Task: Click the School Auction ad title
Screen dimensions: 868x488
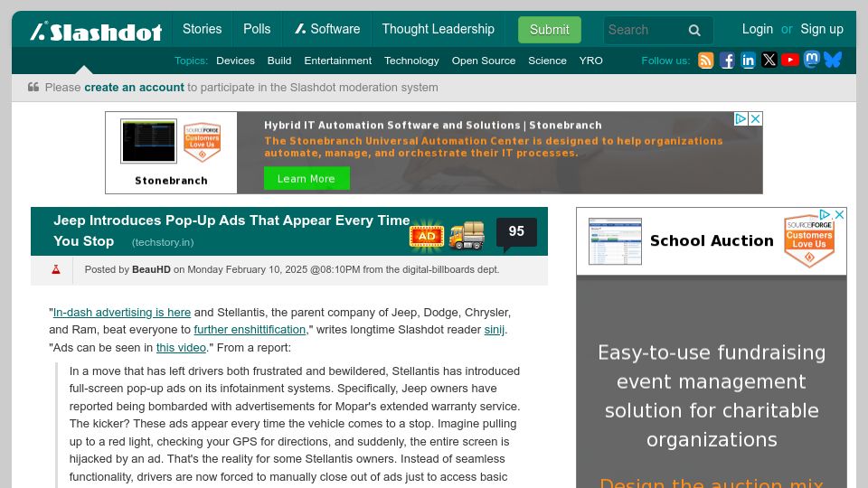Action: pos(712,240)
